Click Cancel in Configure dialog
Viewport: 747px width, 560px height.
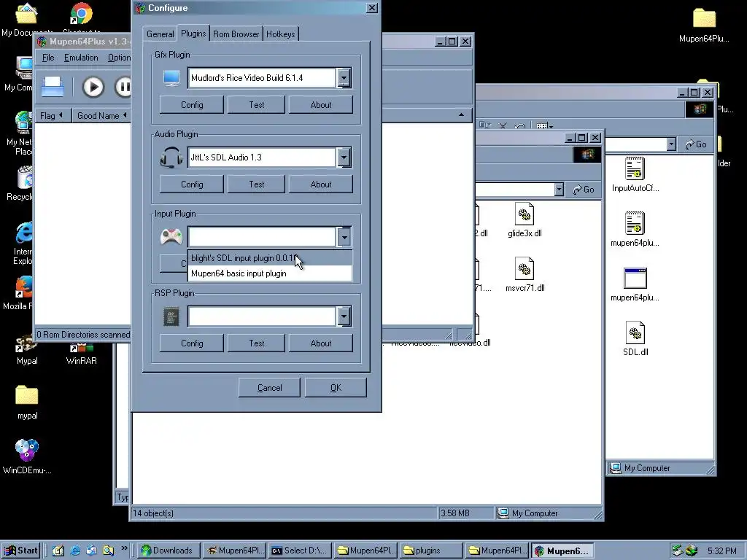(x=269, y=388)
